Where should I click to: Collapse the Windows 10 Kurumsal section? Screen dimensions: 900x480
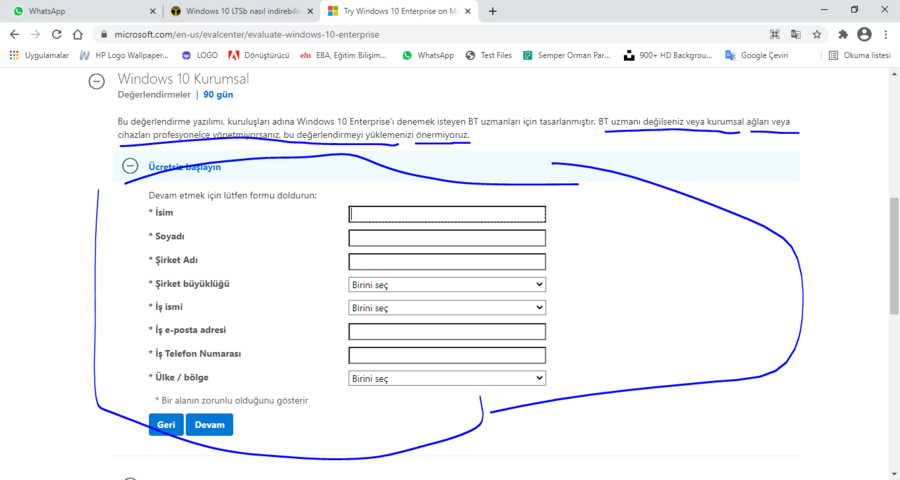96,82
